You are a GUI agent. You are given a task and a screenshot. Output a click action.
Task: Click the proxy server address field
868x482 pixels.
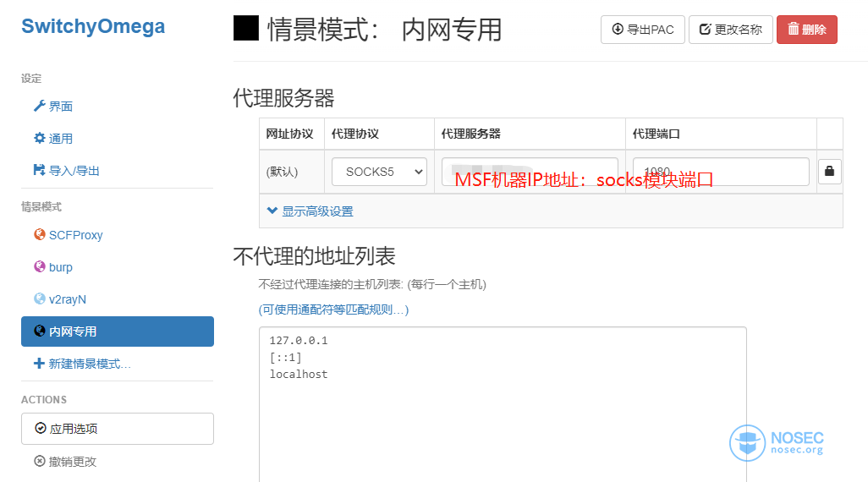pos(530,172)
